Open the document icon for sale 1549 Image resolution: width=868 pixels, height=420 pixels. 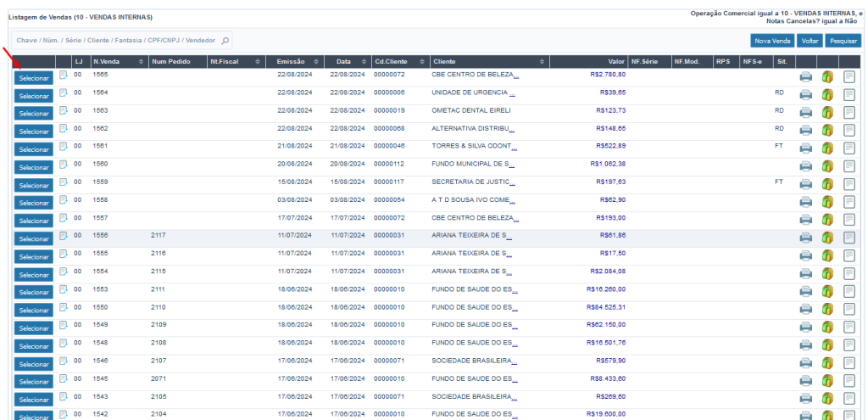tap(849, 327)
